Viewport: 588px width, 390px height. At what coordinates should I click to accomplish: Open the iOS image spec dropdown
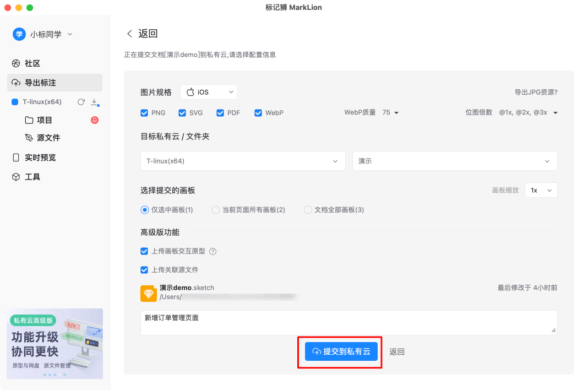tap(209, 92)
